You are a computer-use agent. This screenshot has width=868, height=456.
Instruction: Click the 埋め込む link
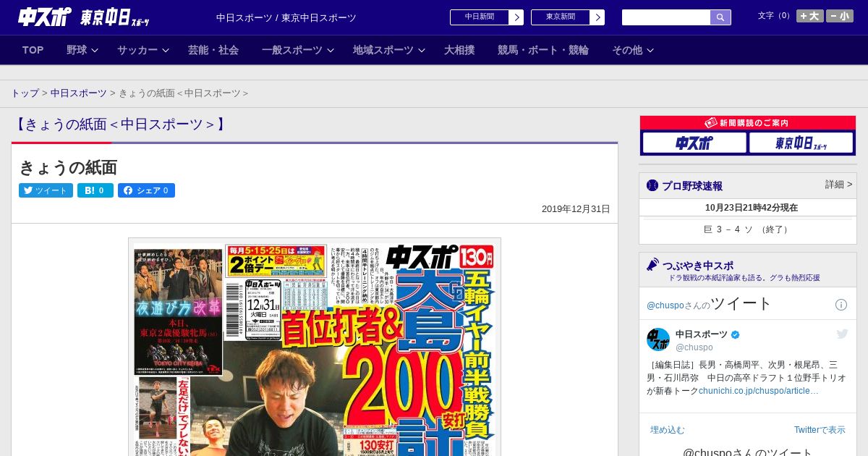[x=667, y=430]
